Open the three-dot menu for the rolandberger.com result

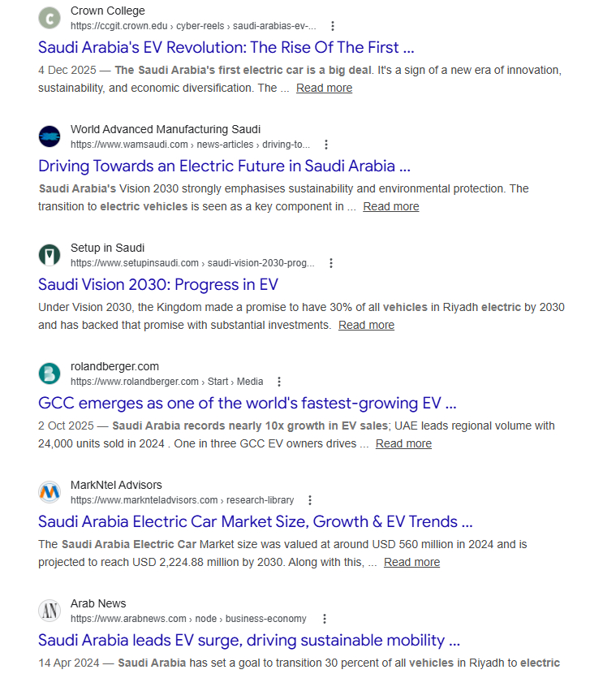click(280, 382)
